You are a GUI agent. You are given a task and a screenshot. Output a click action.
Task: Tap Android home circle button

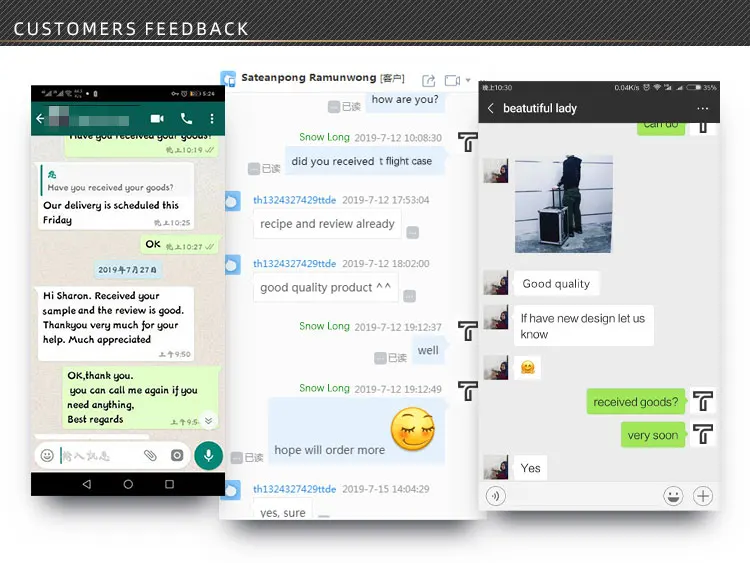pyautogui.click(x=128, y=484)
